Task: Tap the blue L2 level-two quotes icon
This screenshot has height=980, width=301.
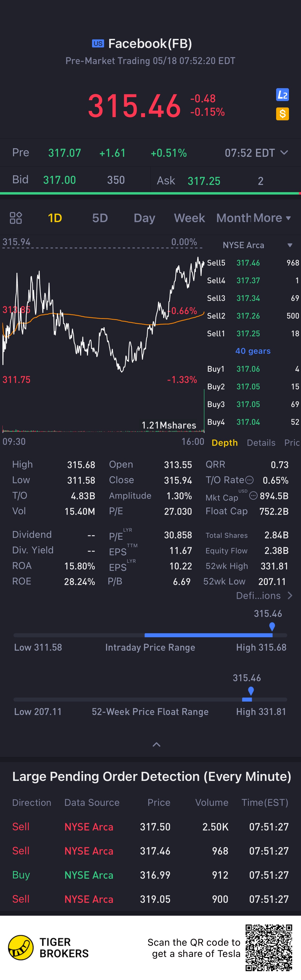Action: [x=282, y=95]
